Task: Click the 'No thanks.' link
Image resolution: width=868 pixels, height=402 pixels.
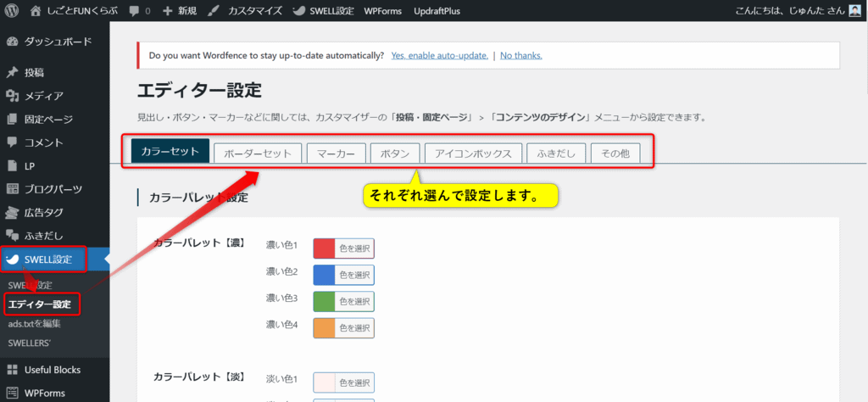Action: coord(521,55)
